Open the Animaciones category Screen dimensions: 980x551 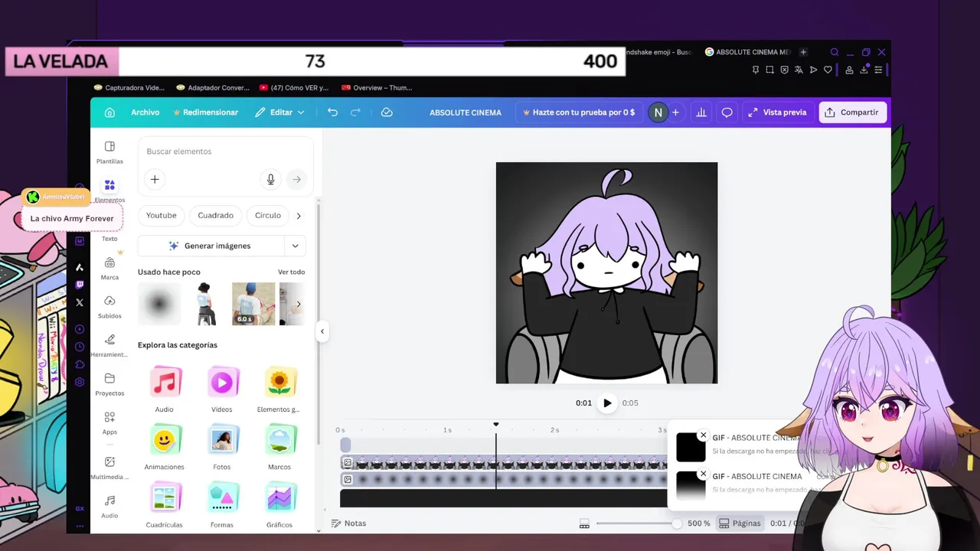[165, 447]
